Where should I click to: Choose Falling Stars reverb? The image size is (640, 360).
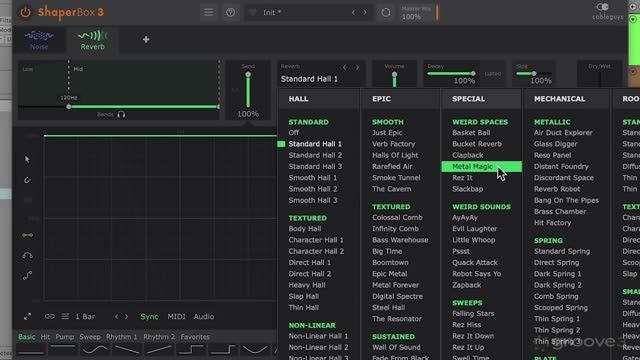point(473,313)
